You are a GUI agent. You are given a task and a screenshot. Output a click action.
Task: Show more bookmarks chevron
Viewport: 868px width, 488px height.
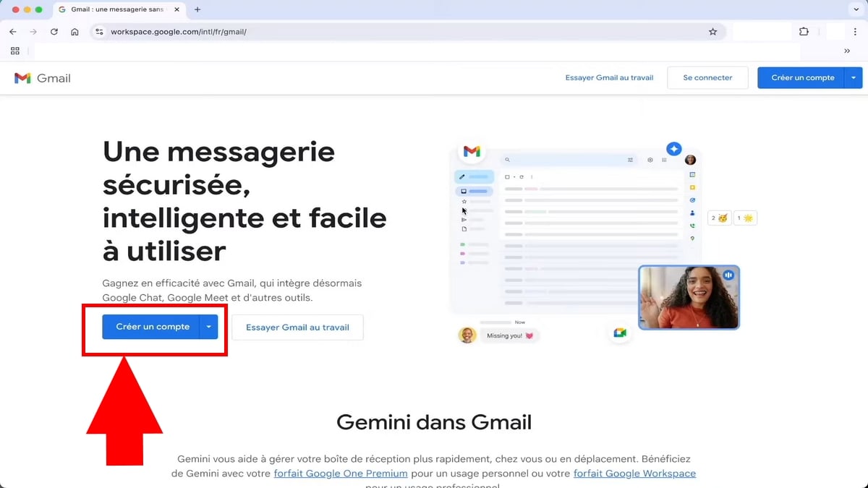pyautogui.click(x=847, y=51)
